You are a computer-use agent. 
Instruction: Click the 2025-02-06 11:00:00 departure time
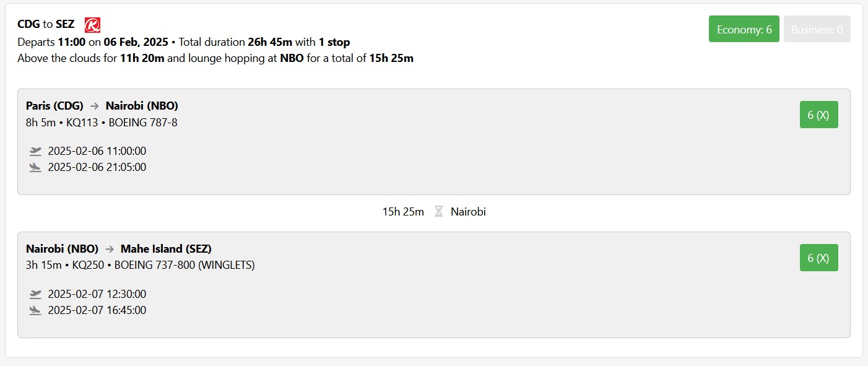pyautogui.click(x=97, y=151)
